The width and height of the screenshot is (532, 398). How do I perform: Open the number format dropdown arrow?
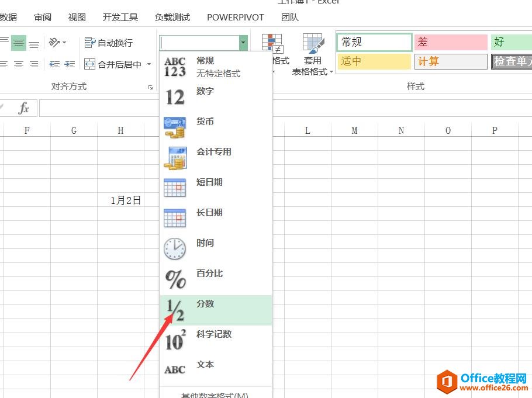(x=243, y=42)
